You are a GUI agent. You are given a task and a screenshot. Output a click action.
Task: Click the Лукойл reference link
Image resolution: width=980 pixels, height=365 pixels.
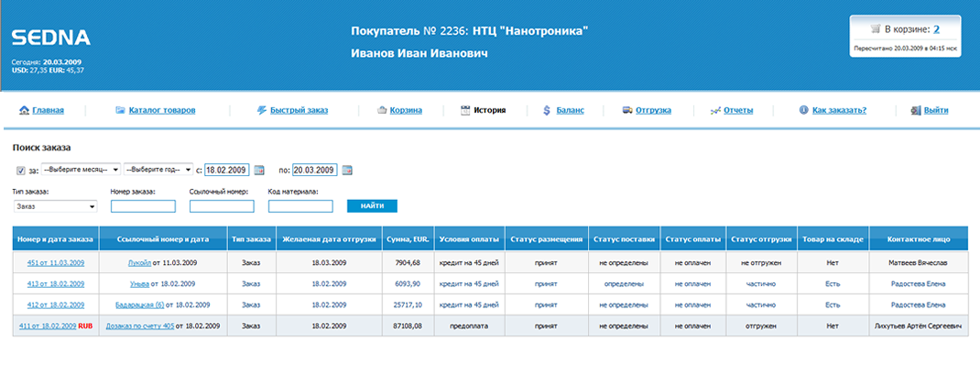138,263
